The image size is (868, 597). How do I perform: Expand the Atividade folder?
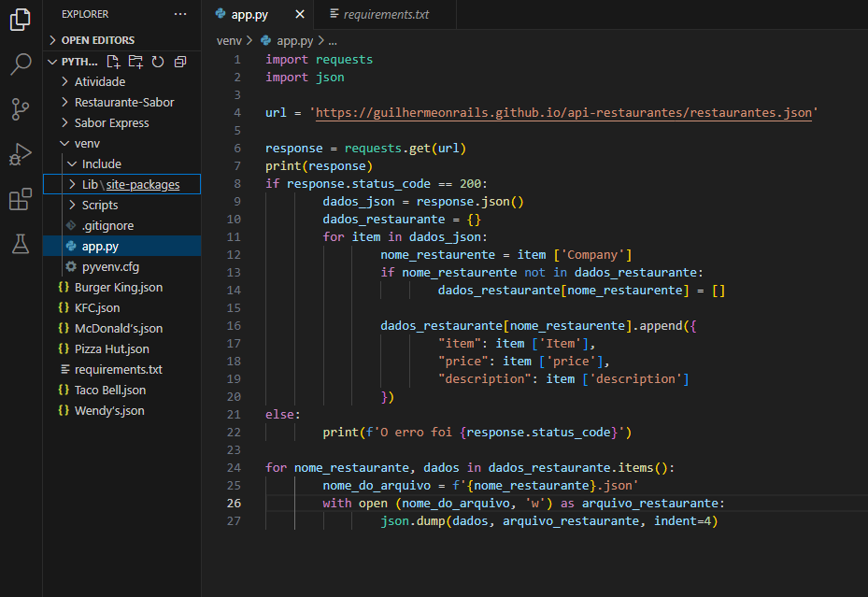(64, 81)
